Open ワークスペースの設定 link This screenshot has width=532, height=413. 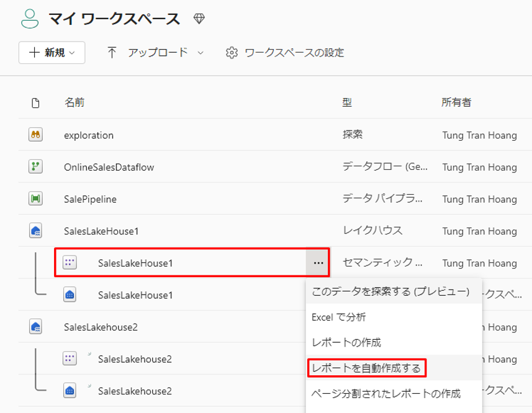[x=294, y=53]
